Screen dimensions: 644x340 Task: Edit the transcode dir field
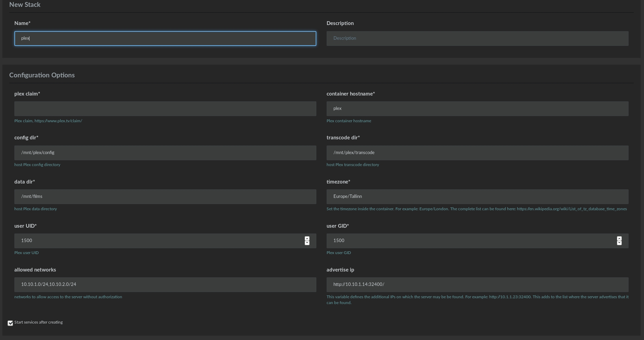click(477, 153)
